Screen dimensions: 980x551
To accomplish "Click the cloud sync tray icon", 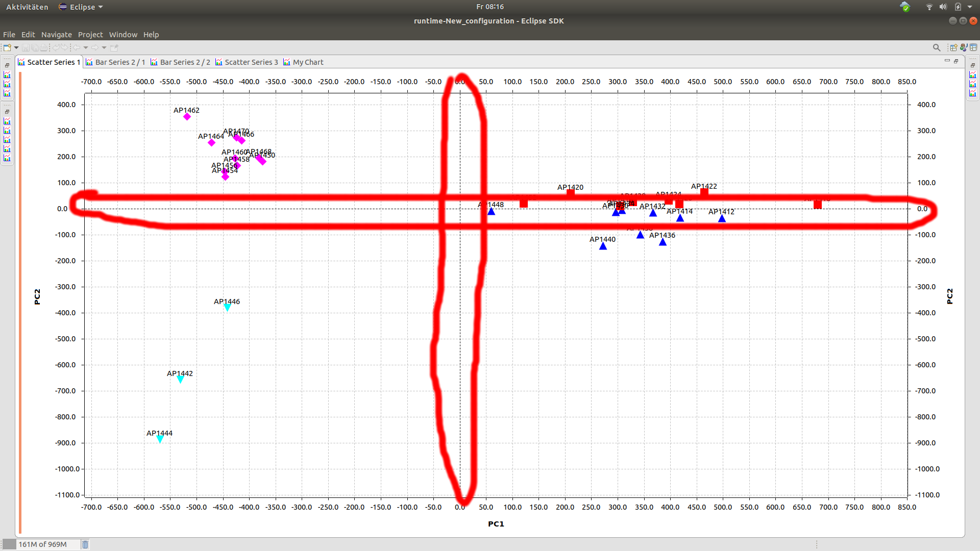I will [x=905, y=7].
